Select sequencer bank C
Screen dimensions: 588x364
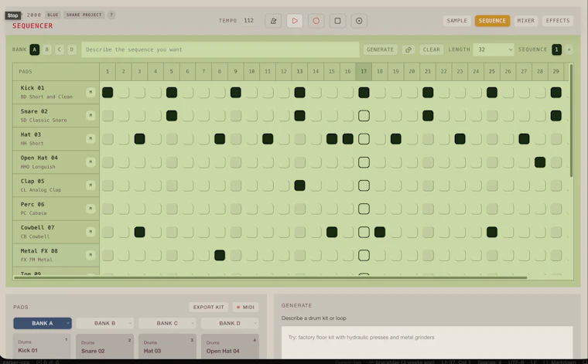[60, 49]
